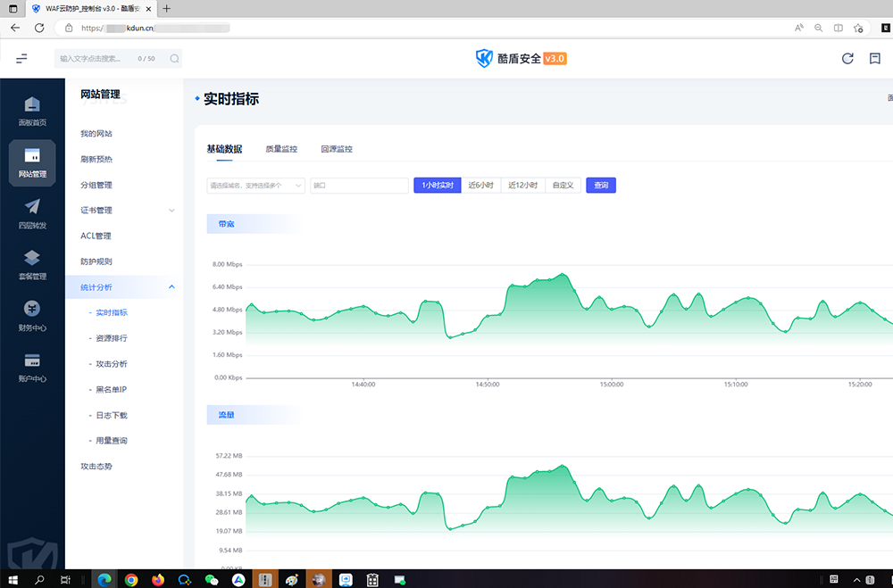This screenshot has height=588, width=893.
Task: Select 资源排行 under 统计分析
Action: [112, 338]
